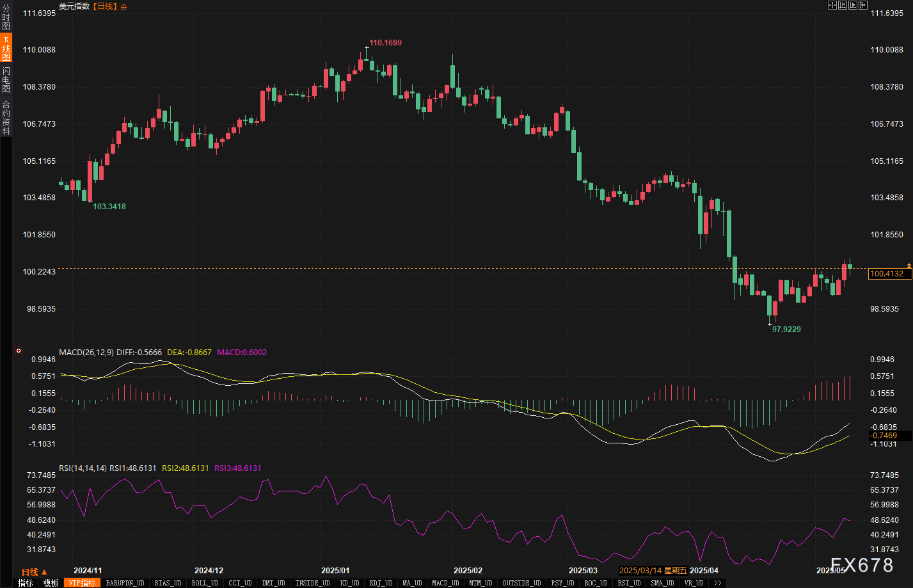Click the VIP指标 button
Viewport: 913px width, 588px height.
click(82, 583)
